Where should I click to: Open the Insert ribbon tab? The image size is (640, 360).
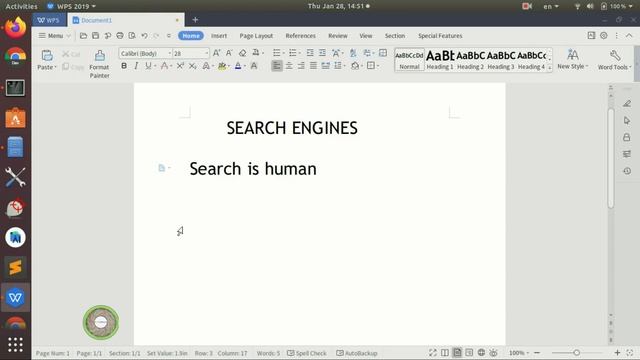pos(219,36)
